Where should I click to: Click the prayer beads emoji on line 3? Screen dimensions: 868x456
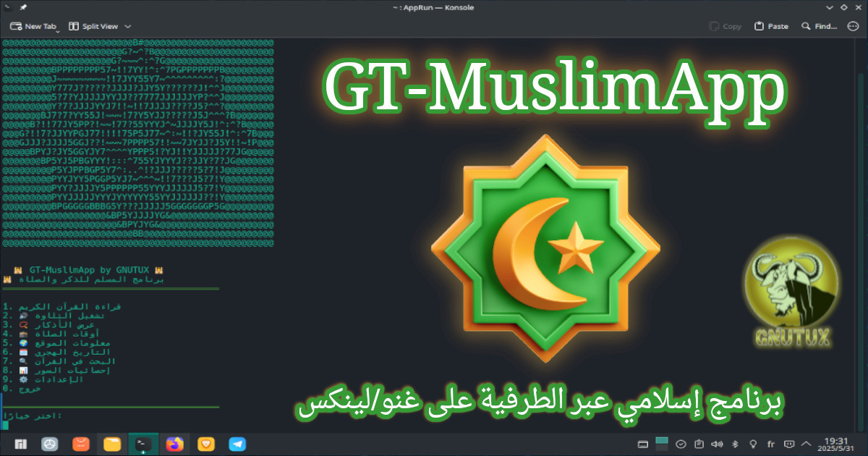coord(23,325)
